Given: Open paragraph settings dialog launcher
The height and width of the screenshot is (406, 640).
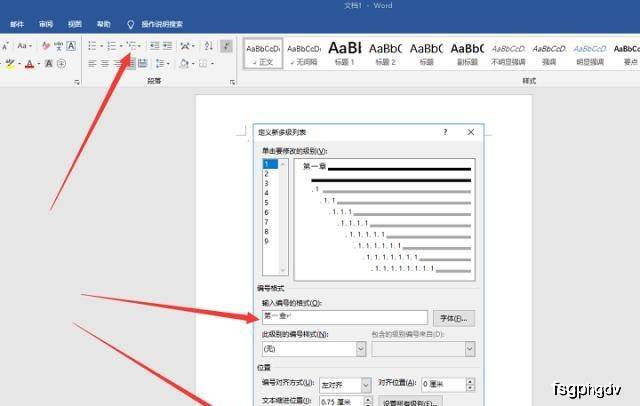Looking at the screenshot, I should [x=232, y=82].
